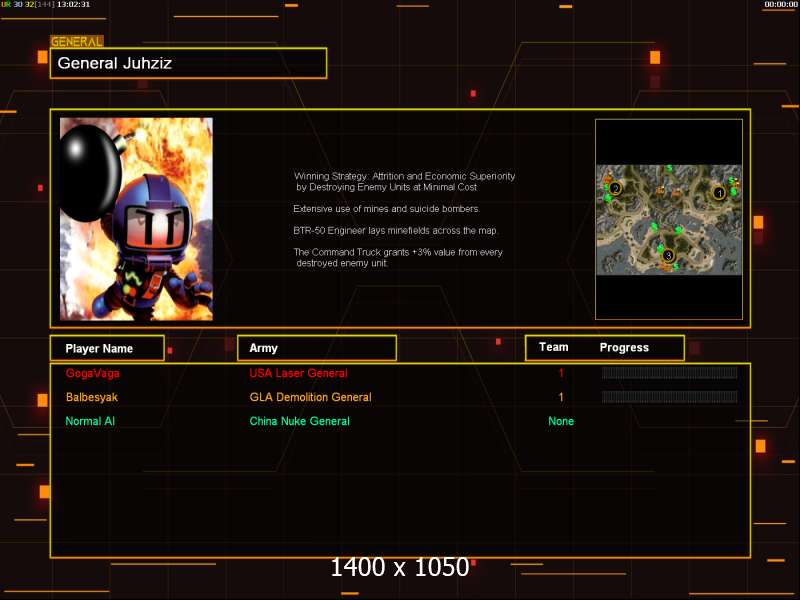Screen dimensions: 800x600
Task: Click Balbesyak's loading progress bar
Action: (x=669, y=396)
